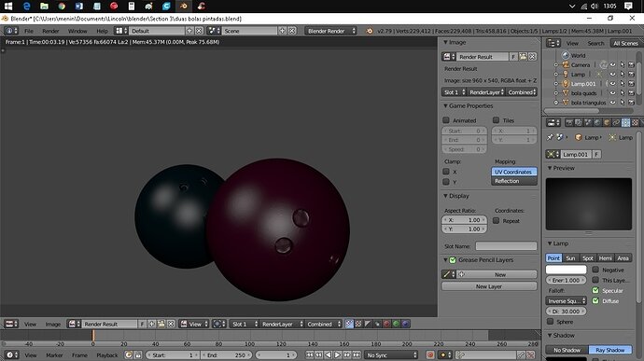
Task: Open the Falloff Inverse Square dropdown
Action: click(x=566, y=301)
